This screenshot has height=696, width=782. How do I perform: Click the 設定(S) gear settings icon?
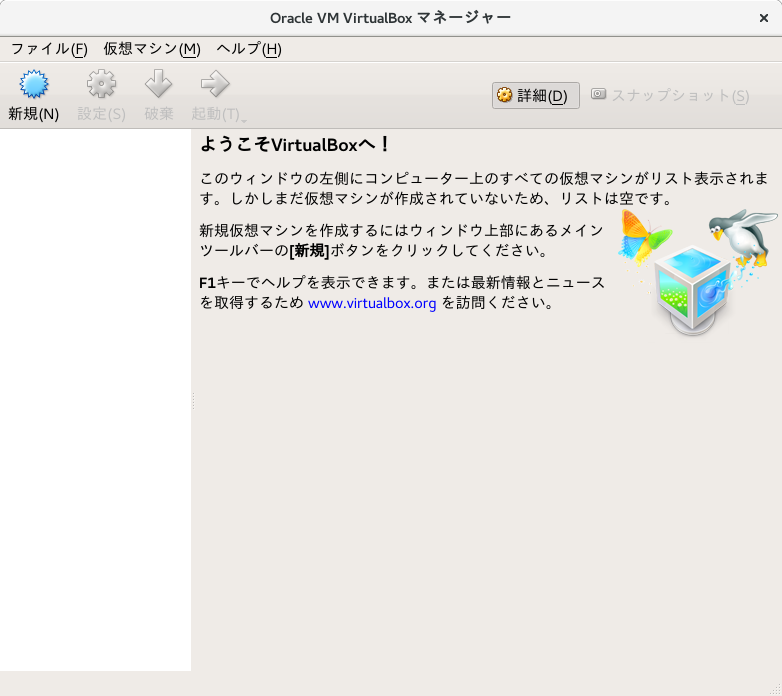click(x=101, y=83)
